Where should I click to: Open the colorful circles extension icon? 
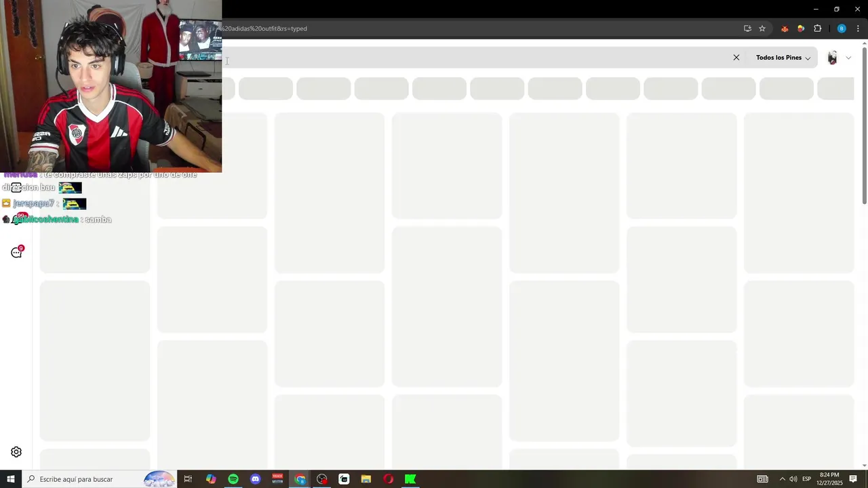coord(801,28)
